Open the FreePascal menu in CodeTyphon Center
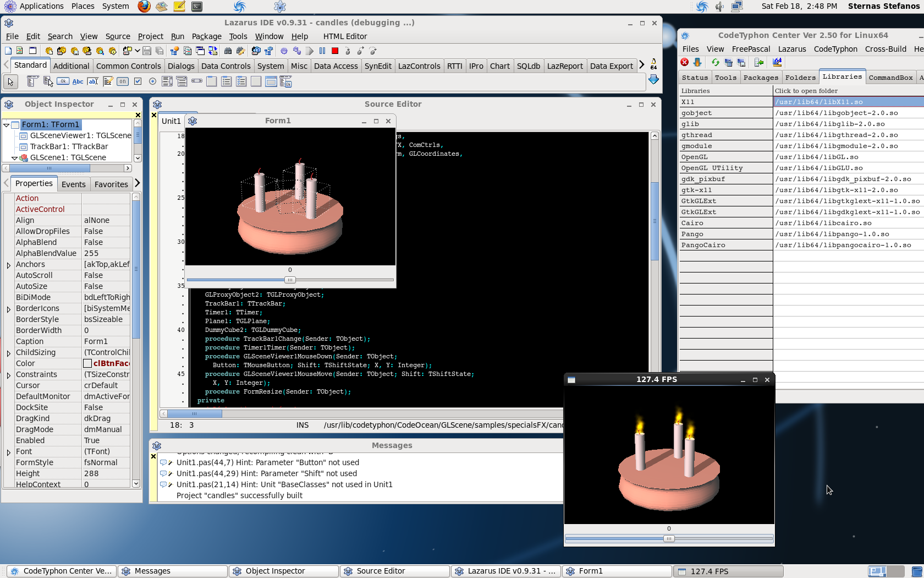The width and height of the screenshot is (924, 578). point(751,49)
